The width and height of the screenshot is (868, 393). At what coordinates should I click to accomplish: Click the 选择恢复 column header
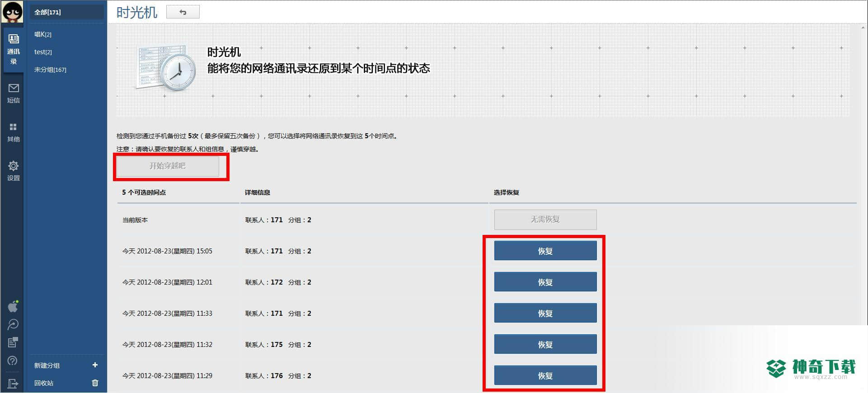[x=507, y=192]
